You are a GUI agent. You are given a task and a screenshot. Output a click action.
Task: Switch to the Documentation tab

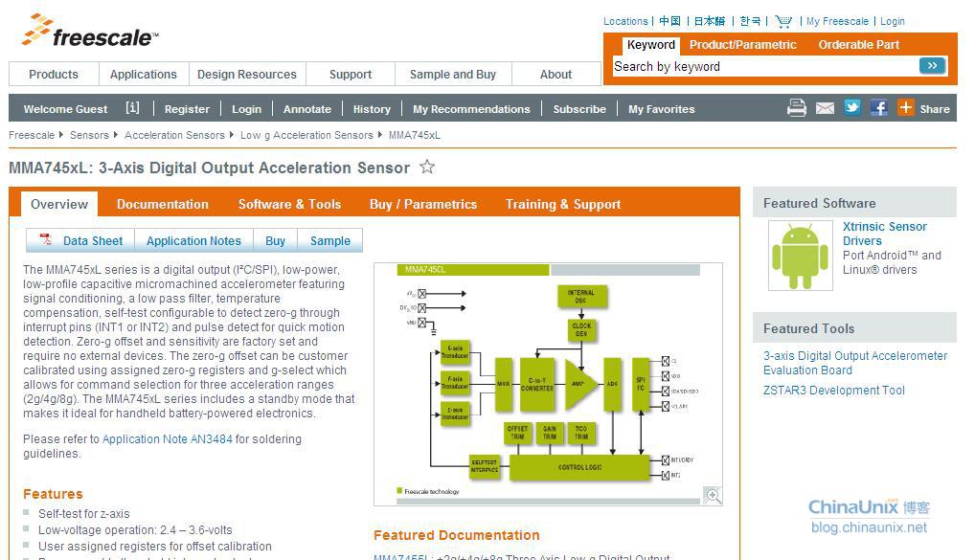162,205
